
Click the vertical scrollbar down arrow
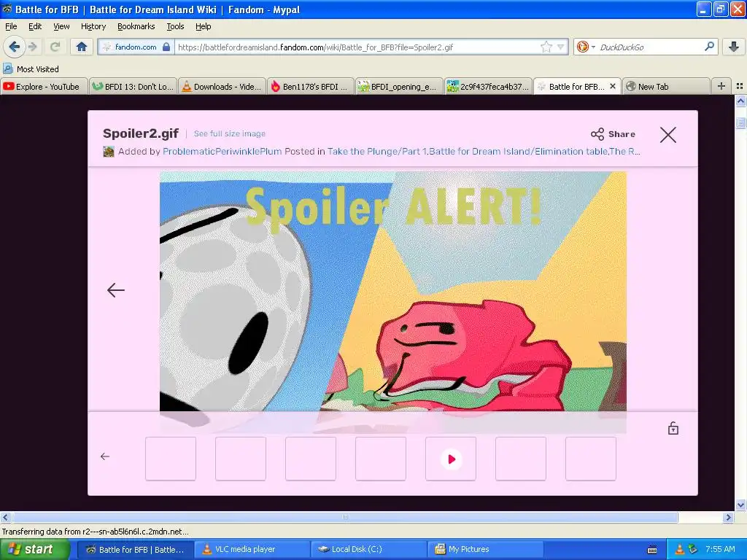coord(740,505)
